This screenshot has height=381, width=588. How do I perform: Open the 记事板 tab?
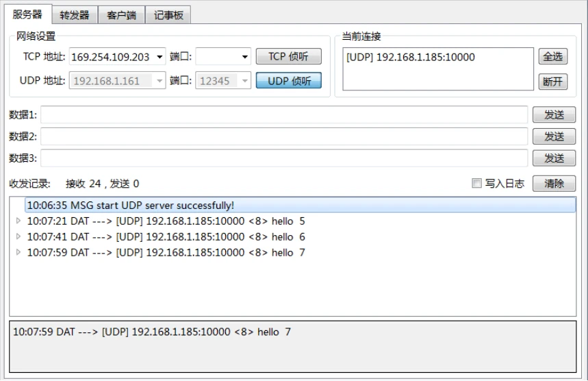click(168, 15)
